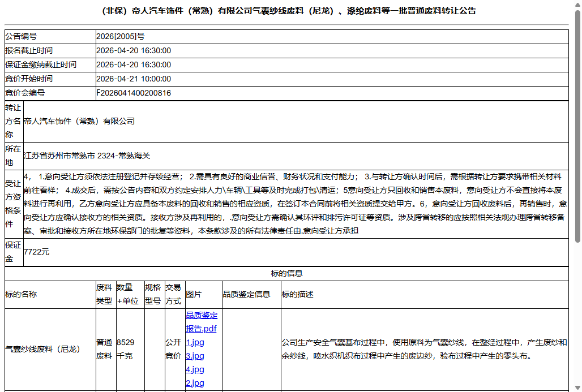Screen dimensions: 582x392
Task: Click the vertical scrollbar thumb
Action: pos(577,126)
